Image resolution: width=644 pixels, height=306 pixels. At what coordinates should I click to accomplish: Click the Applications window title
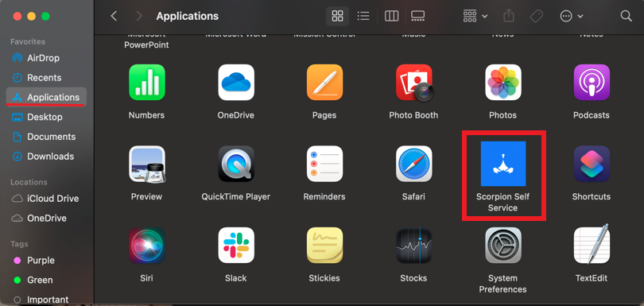tap(188, 17)
